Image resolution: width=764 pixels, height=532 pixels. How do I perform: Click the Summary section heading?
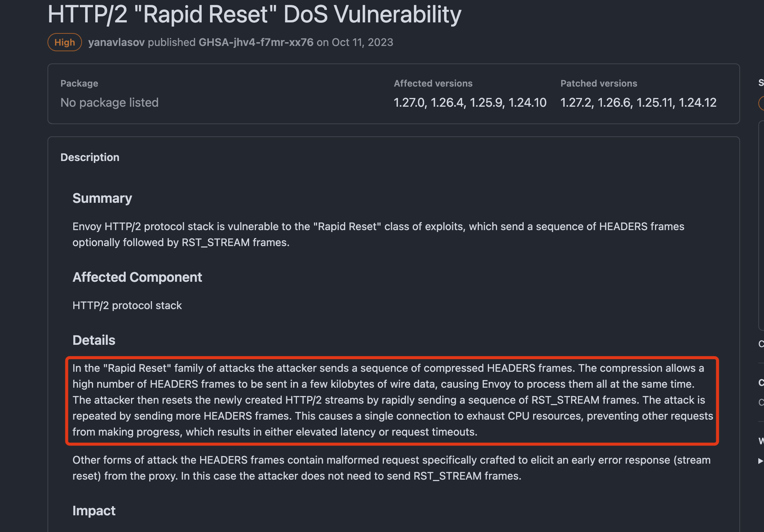pos(102,198)
